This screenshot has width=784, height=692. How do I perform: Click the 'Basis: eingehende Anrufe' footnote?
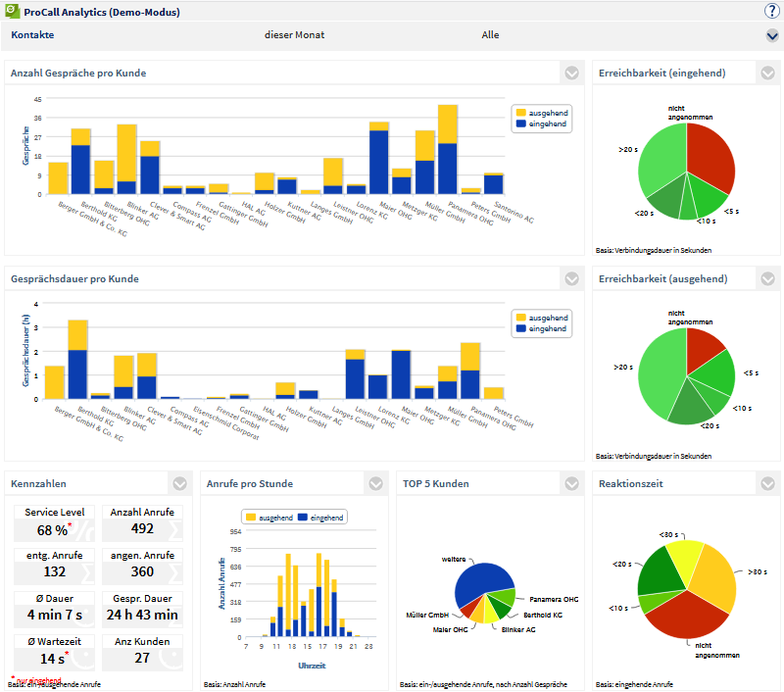(634, 684)
